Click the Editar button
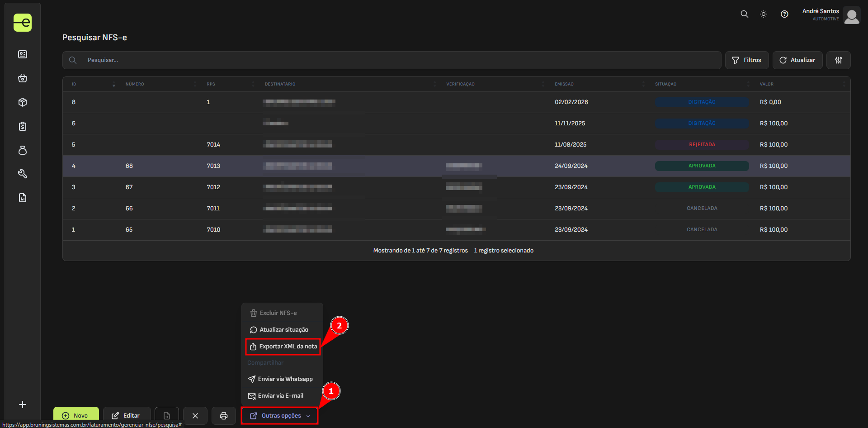This screenshot has height=428, width=868. (126, 415)
